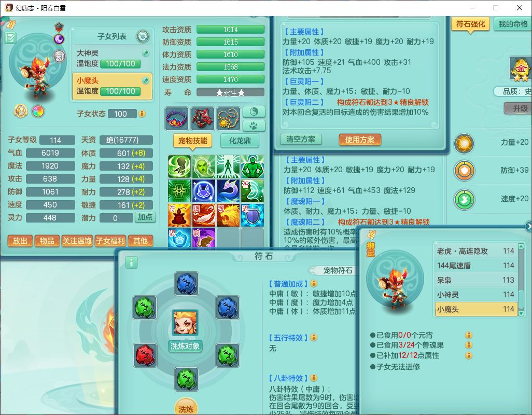The height and width of the screenshot is (415, 532).
Task: Click the 放出 button
Action: [x=20, y=241]
